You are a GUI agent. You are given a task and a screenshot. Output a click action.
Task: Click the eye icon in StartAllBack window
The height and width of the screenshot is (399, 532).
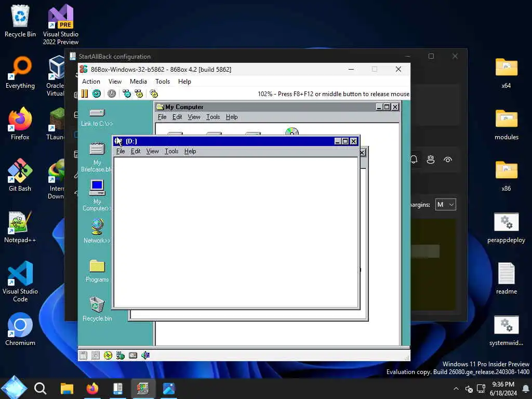(x=448, y=159)
